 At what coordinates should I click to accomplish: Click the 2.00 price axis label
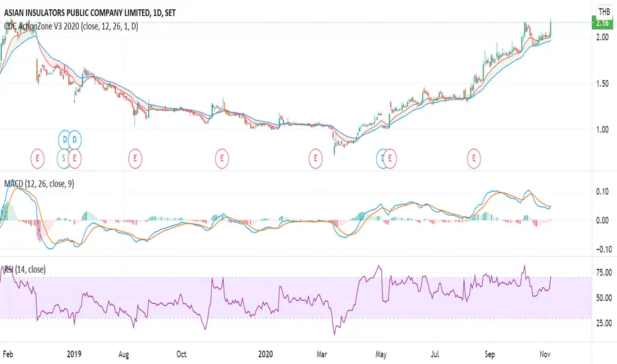[602, 38]
